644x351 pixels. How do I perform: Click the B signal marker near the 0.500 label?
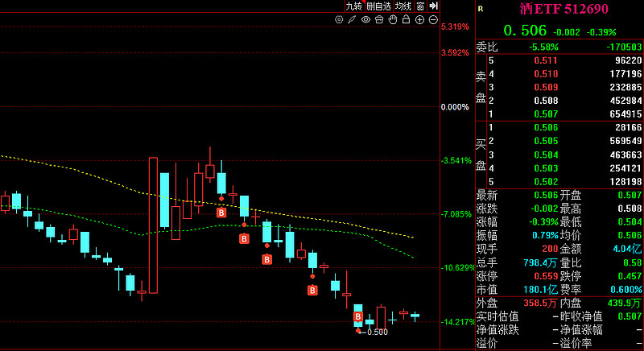tap(358, 316)
